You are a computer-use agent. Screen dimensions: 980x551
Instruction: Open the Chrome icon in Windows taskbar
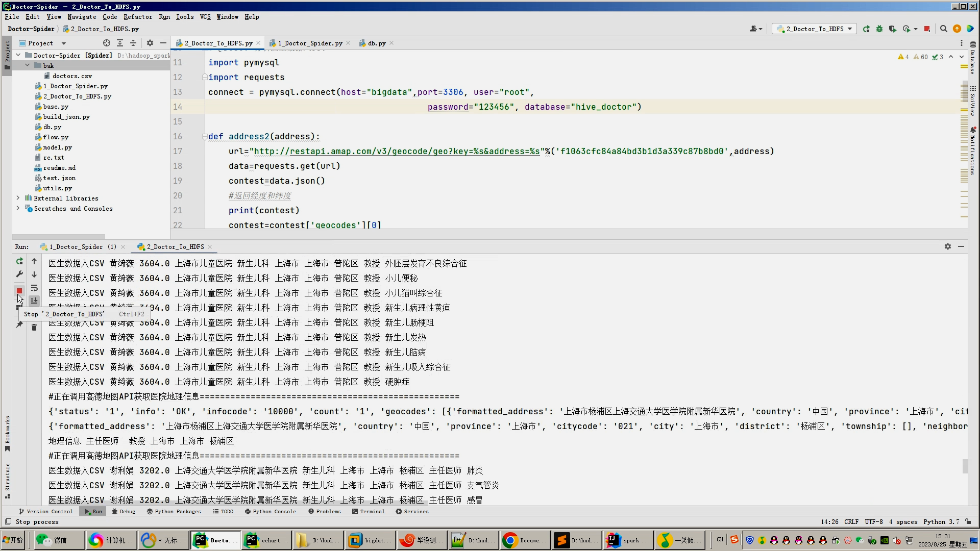pyautogui.click(x=510, y=540)
